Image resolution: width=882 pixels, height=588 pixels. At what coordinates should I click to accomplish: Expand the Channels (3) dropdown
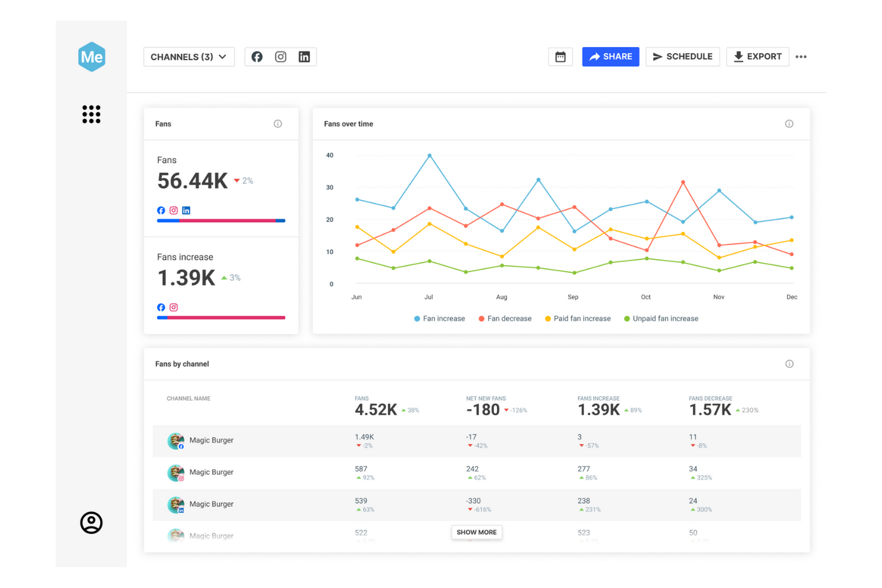click(189, 57)
